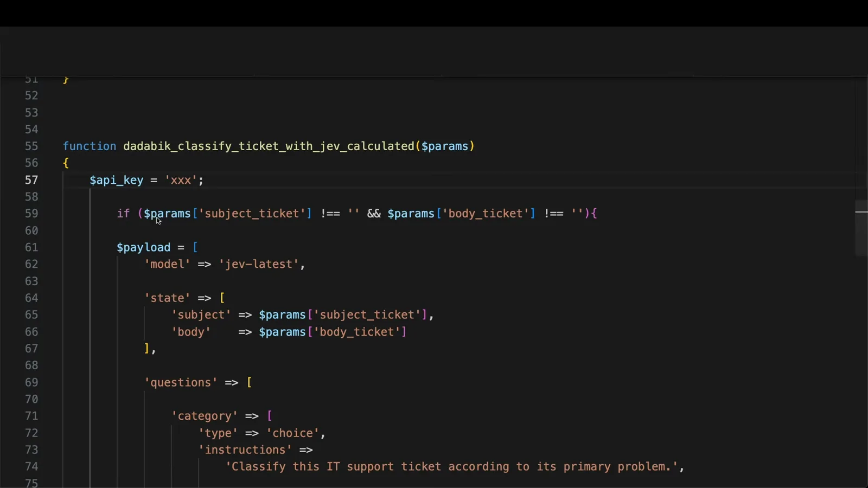Click the $payload variable

point(144,247)
